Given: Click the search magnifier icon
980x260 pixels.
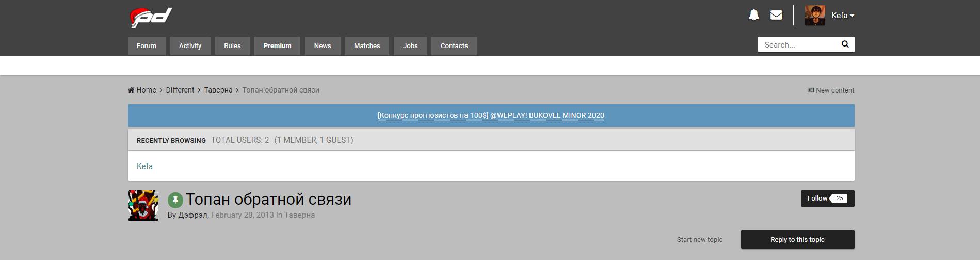Looking at the screenshot, I should point(845,44).
